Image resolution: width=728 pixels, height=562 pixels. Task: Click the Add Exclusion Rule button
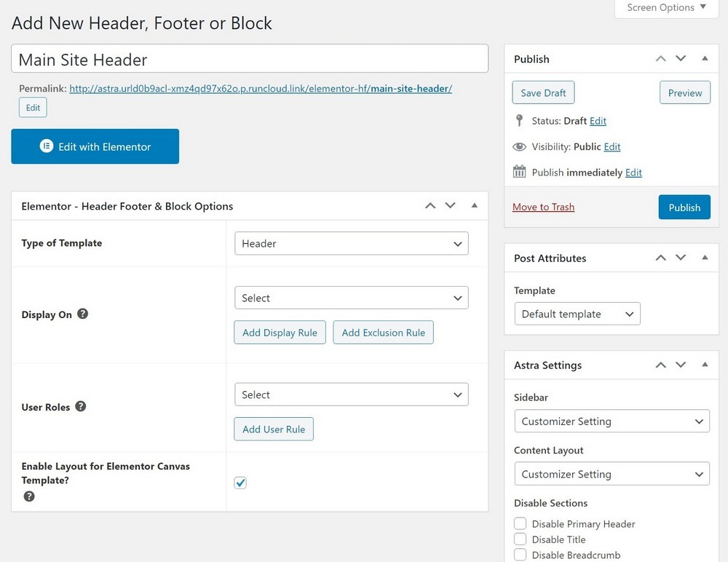point(383,333)
